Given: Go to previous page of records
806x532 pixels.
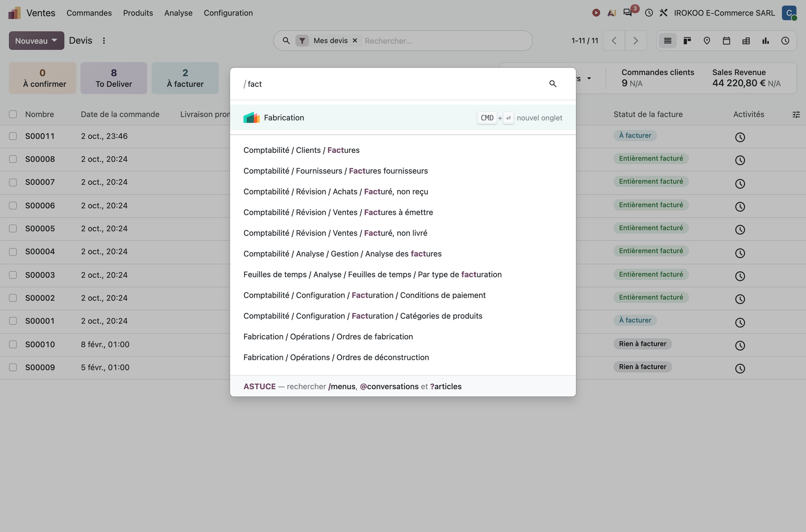Looking at the screenshot, I should 614,41.
